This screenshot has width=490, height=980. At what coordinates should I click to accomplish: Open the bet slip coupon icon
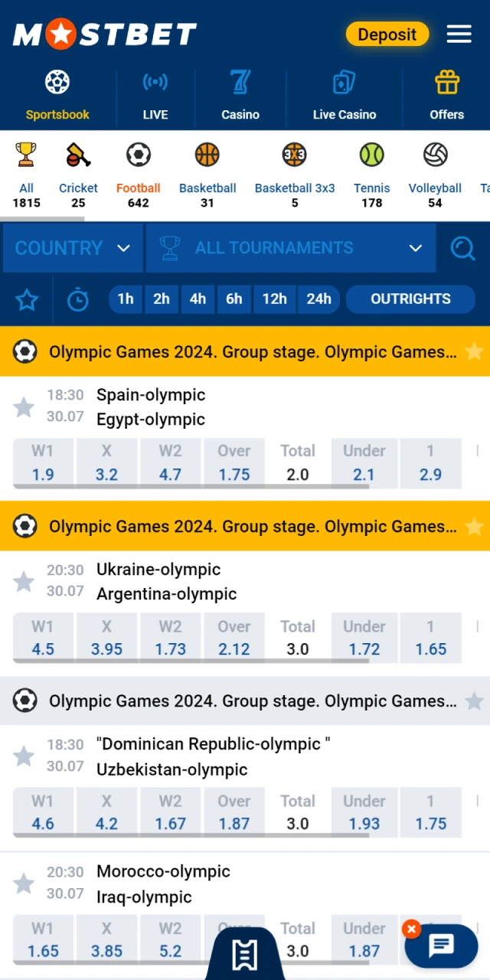[245, 953]
